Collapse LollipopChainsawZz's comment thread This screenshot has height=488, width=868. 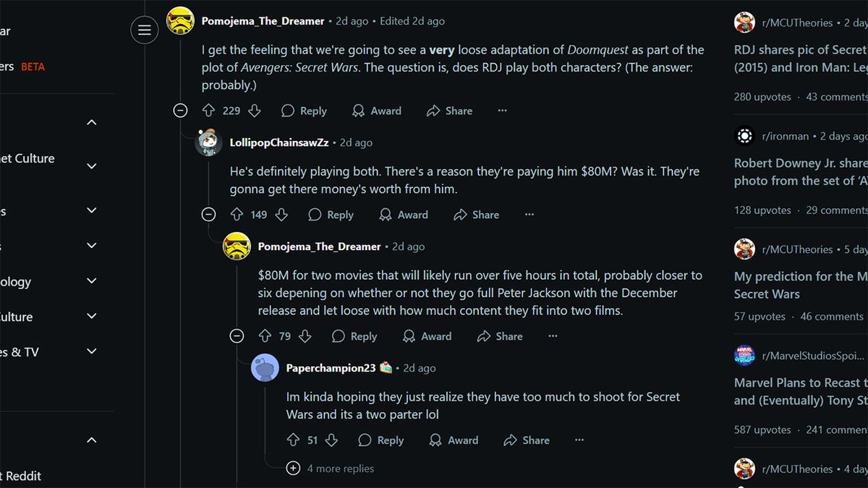(208, 215)
